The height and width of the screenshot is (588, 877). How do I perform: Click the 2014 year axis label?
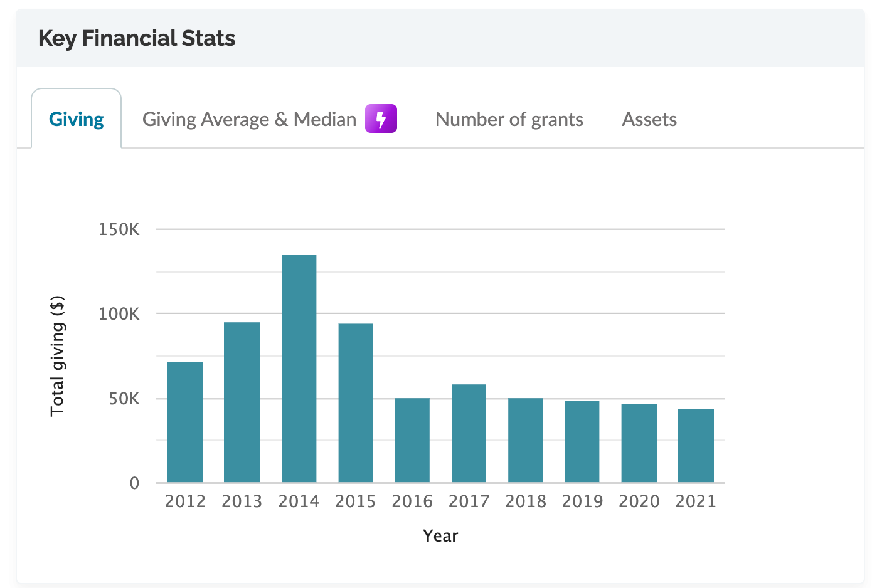[x=299, y=501]
